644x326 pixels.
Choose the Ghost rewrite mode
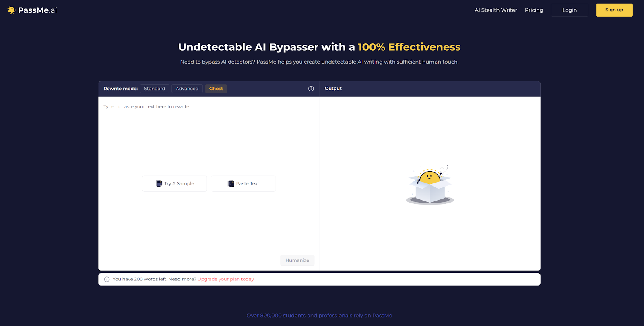[x=216, y=89]
